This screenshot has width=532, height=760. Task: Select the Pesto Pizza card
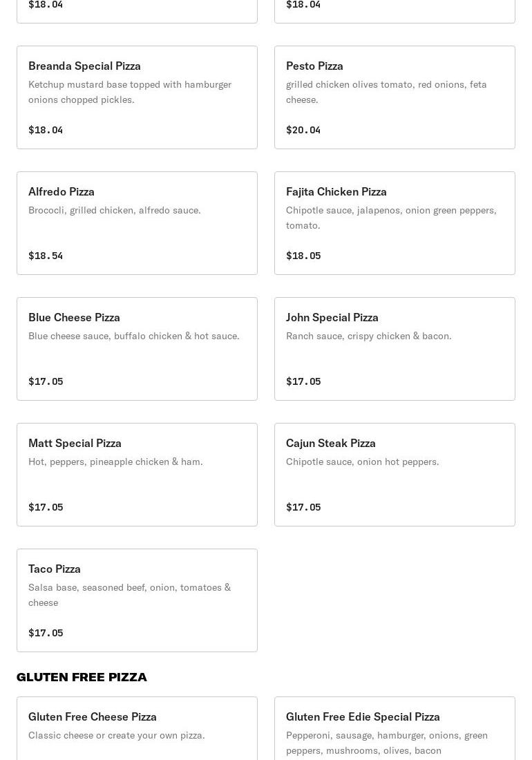(395, 97)
